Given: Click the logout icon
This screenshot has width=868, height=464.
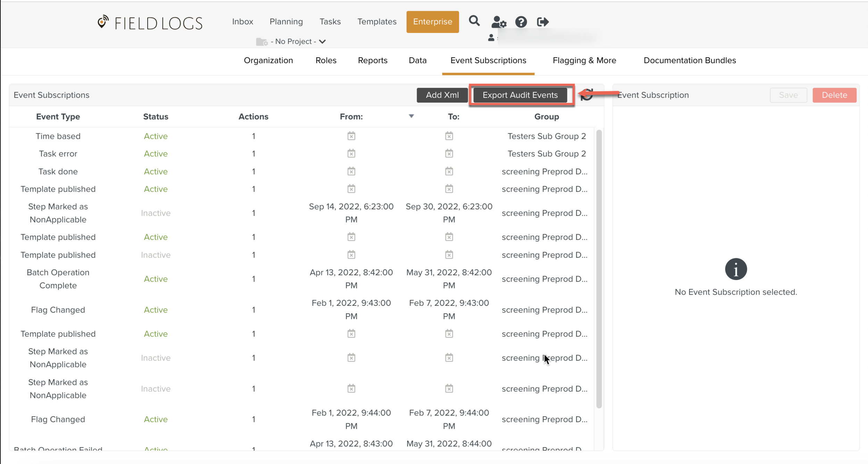Looking at the screenshot, I should pyautogui.click(x=542, y=22).
